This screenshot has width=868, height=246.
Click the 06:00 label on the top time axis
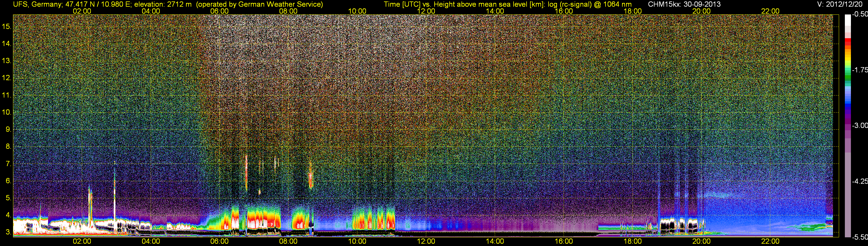coord(219,11)
